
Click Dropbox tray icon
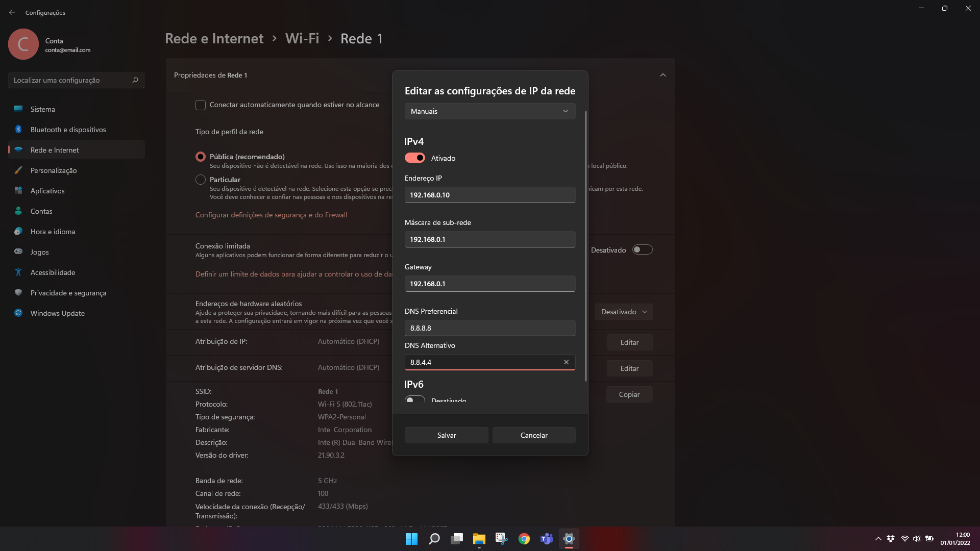pyautogui.click(x=891, y=539)
